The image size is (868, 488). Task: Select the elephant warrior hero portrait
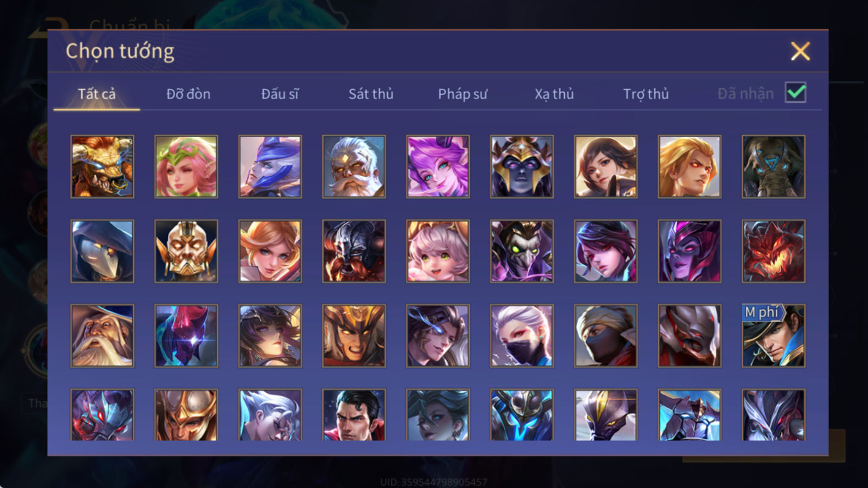(774, 167)
